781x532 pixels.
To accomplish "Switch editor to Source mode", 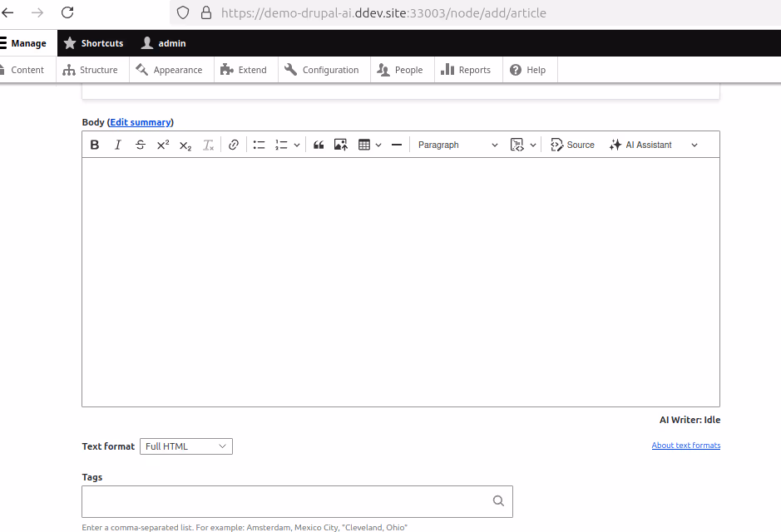I will click(573, 145).
